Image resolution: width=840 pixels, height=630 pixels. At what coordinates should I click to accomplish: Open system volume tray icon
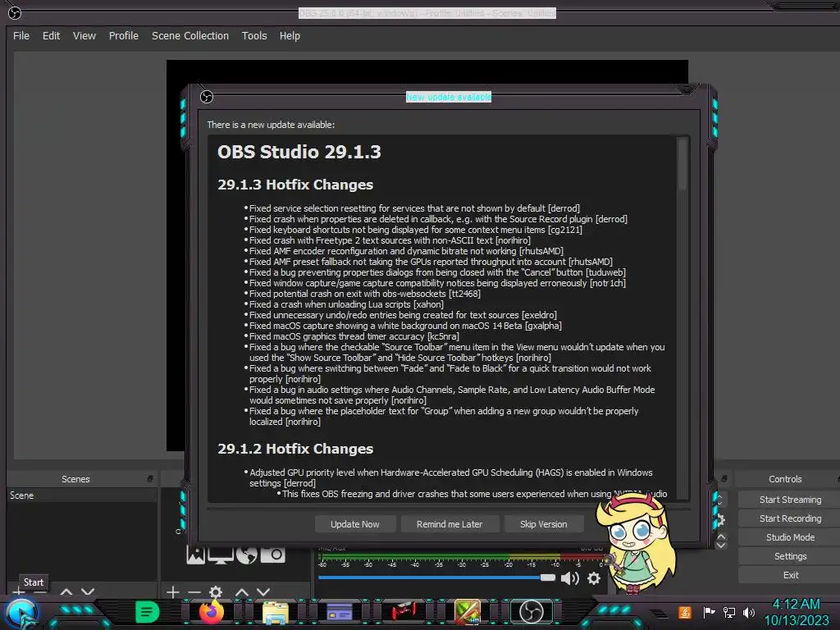click(749, 612)
